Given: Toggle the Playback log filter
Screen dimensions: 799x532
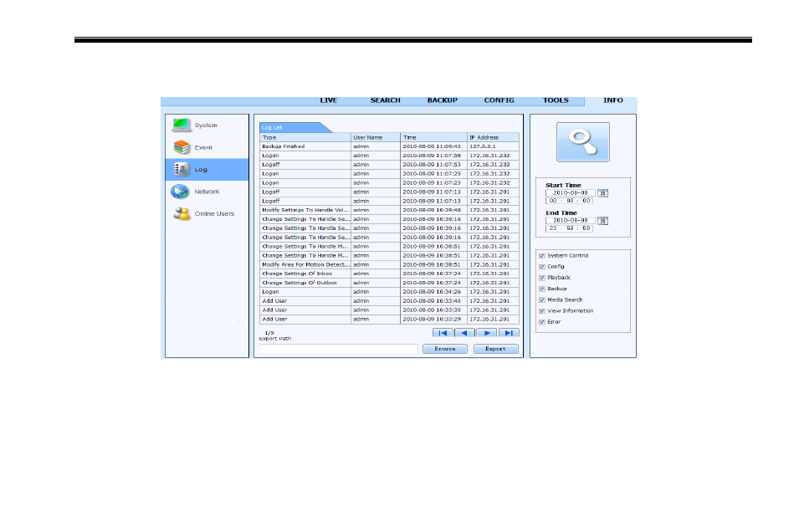Looking at the screenshot, I should 542,278.
